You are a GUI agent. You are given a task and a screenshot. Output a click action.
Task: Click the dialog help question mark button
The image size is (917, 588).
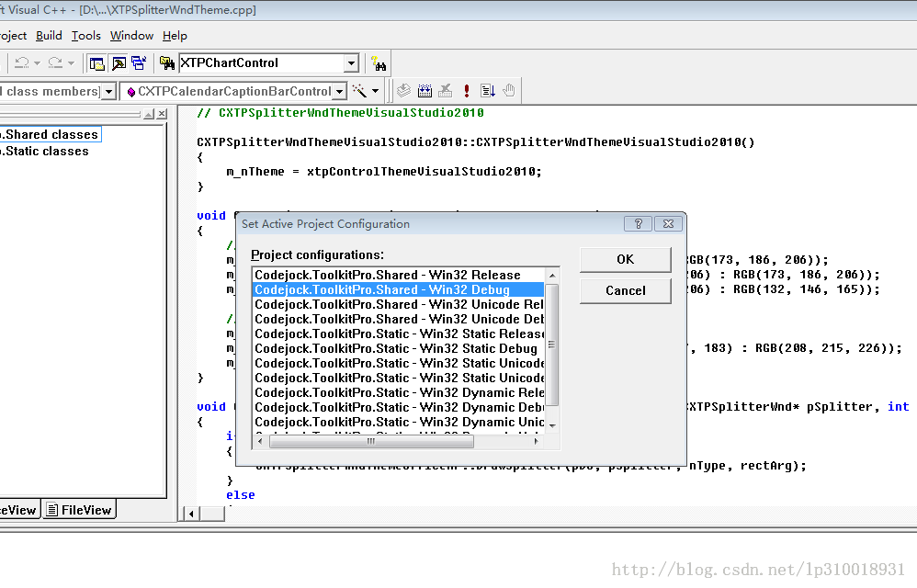coord(638,224)
